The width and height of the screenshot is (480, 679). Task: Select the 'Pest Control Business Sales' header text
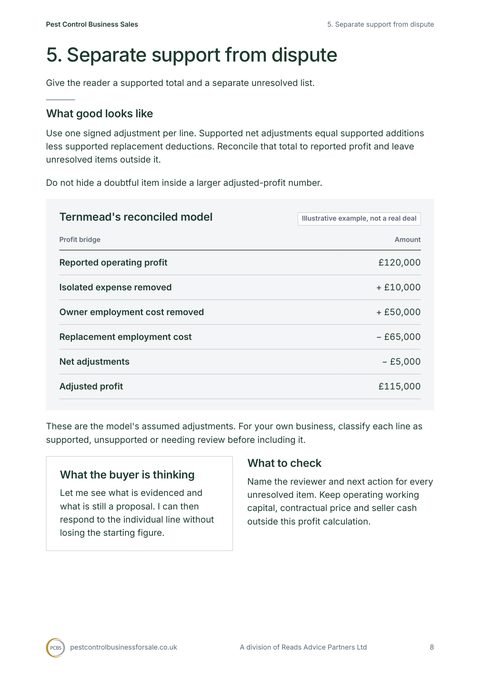pos(92,24)
